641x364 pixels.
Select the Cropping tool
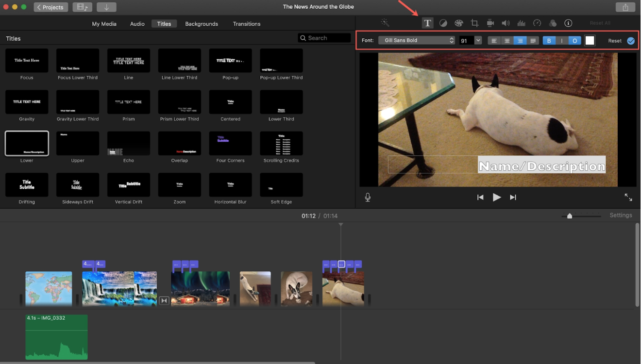point(474,22)
